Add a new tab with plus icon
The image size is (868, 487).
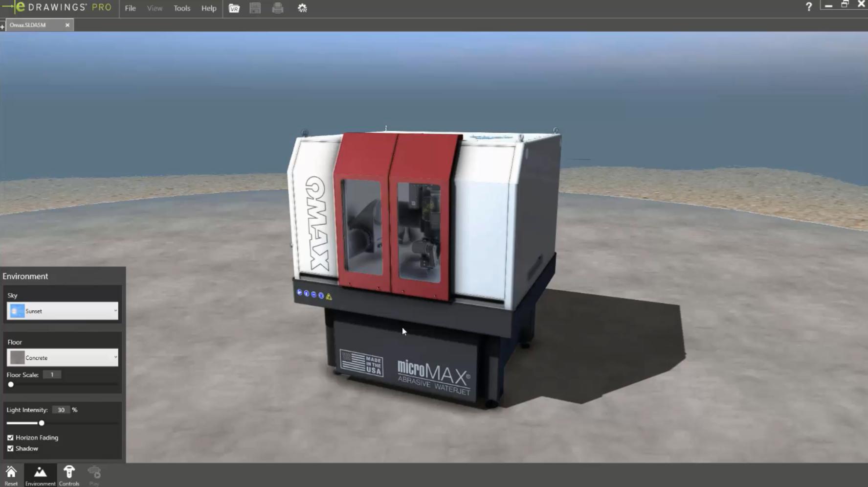[x=2, y=26]
